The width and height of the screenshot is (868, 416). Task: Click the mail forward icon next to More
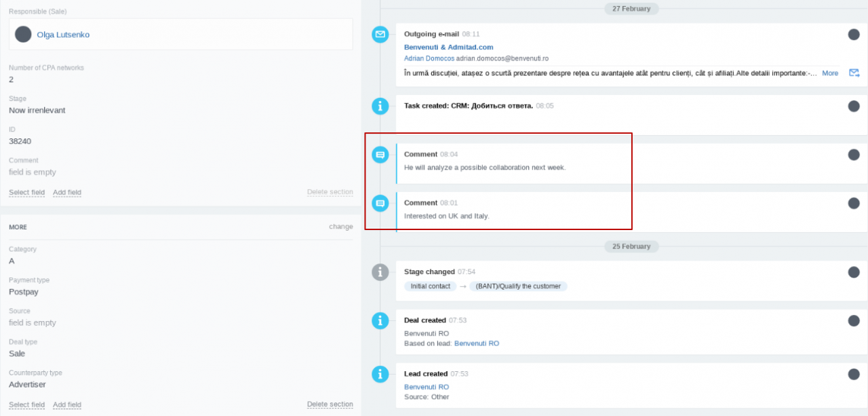[854, 73]
